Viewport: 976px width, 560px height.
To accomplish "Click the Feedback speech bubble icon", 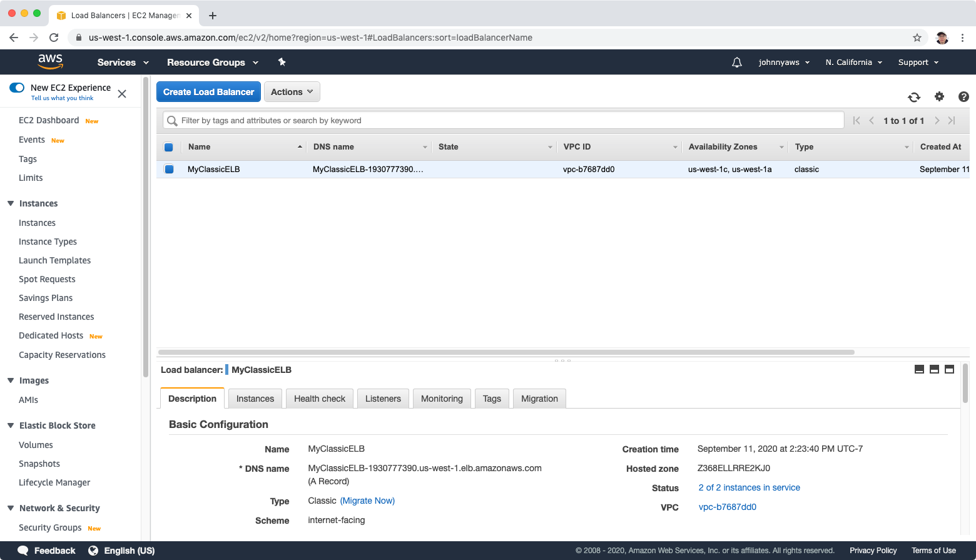I will pos(23,551).
